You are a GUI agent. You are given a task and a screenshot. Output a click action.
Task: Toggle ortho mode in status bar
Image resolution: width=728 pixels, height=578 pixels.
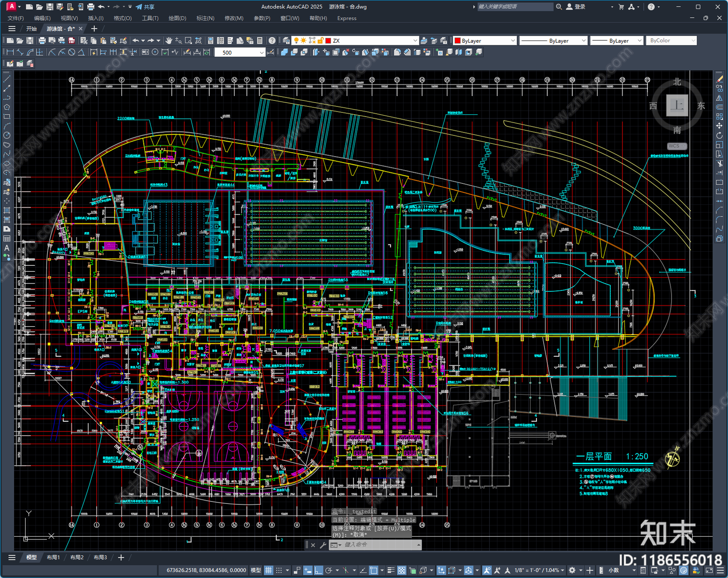pyautogui.click(x=318, y=570)
